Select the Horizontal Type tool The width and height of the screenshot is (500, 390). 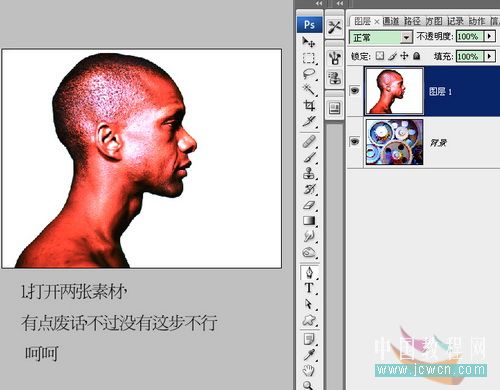coord(309,288)
